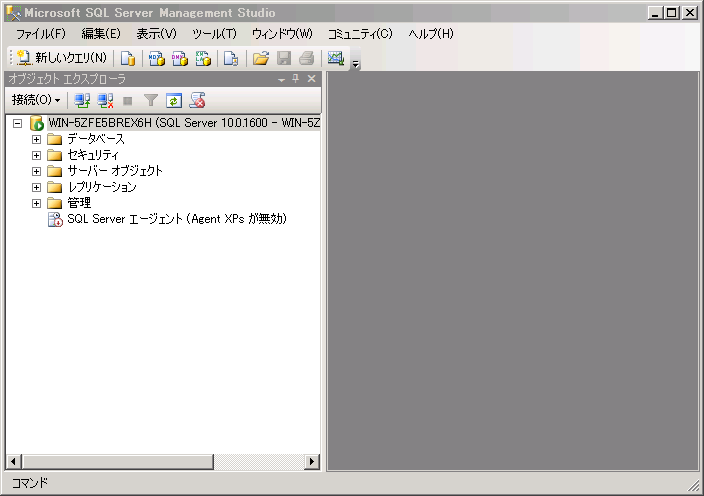Select the 管理 tree item
The height and width of the screenshot is (496, 704).
79,203
